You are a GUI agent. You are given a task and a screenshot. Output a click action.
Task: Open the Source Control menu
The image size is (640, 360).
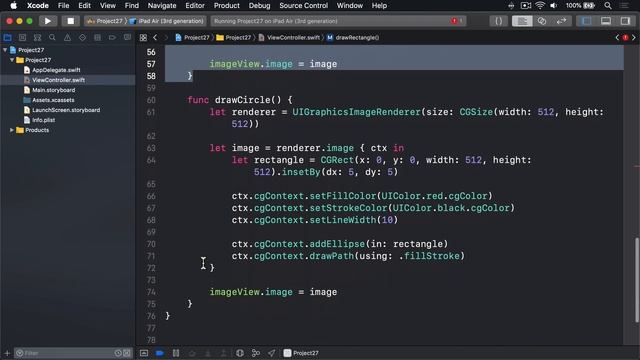[x=303, y=6]
